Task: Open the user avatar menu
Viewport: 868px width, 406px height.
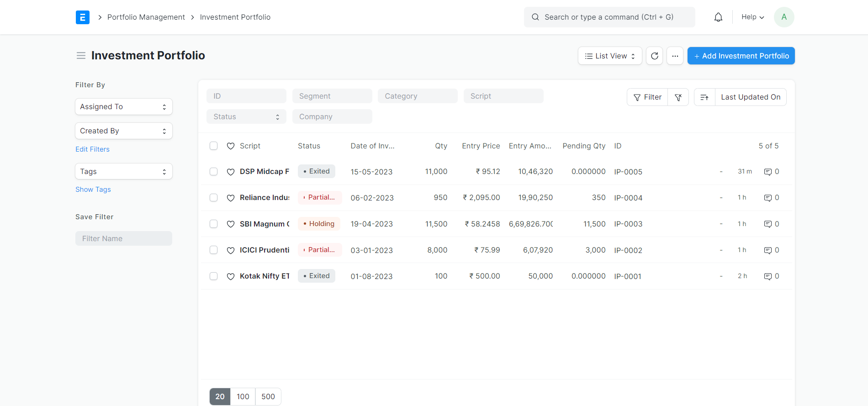Action: pos(784,17)
